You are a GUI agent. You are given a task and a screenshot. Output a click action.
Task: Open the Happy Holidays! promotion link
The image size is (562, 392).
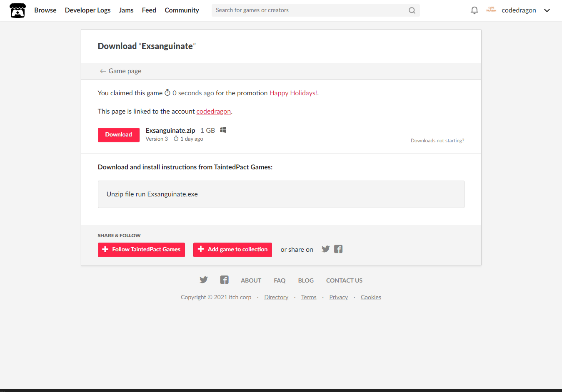coord(293,93)
